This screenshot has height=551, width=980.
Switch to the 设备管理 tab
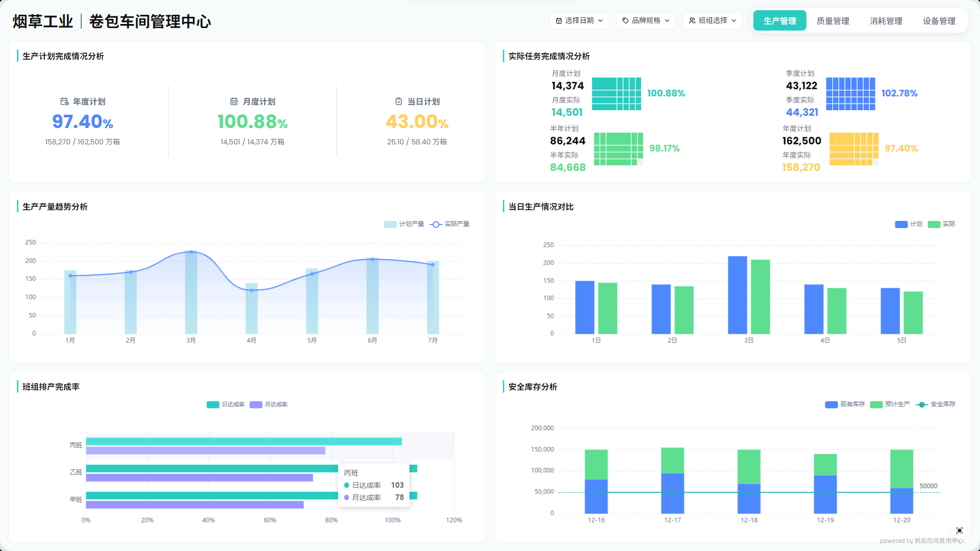pos(939,21)
